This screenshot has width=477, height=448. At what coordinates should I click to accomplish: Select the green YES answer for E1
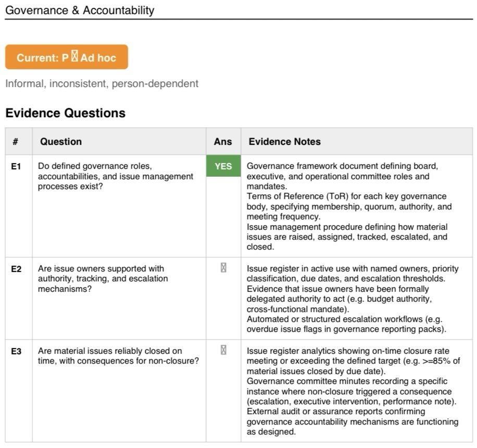223,166
